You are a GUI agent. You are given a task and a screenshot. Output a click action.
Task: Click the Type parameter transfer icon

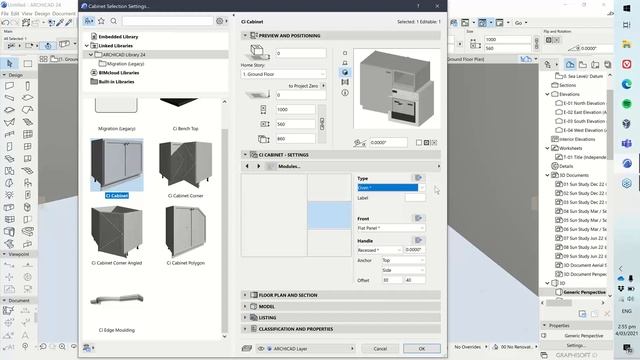418,178
